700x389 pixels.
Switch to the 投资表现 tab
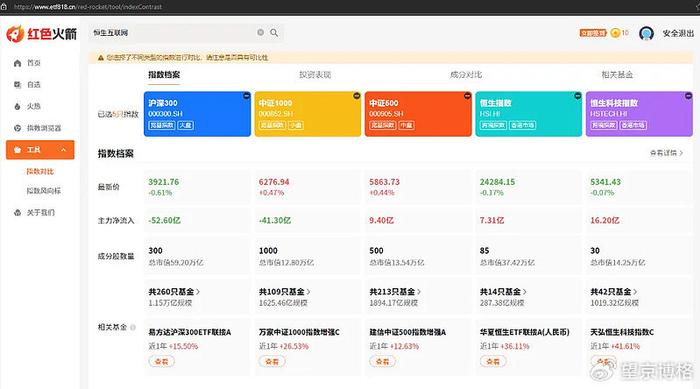[315, 75]
